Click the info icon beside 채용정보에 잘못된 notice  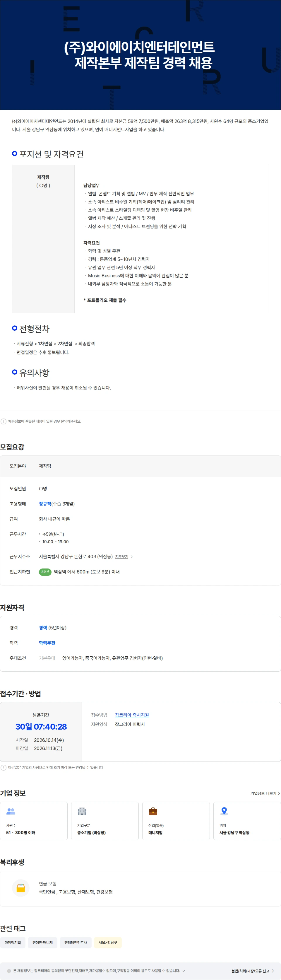[4, 421]
